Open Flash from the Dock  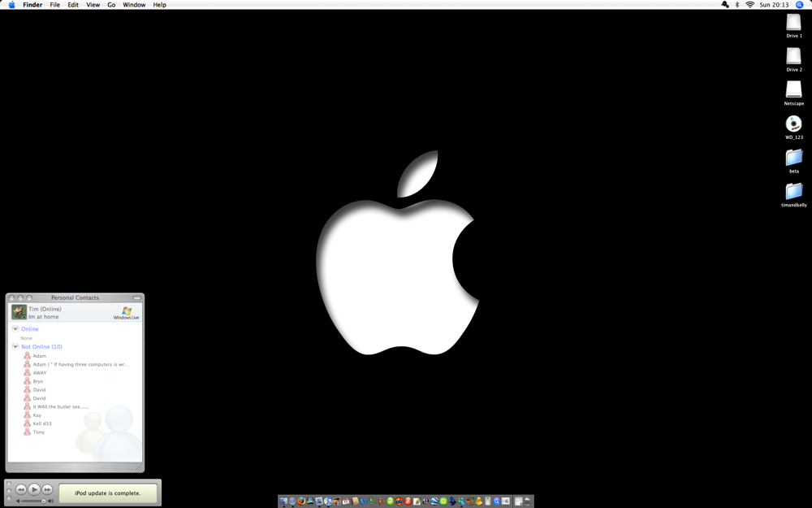coord(408,501)
